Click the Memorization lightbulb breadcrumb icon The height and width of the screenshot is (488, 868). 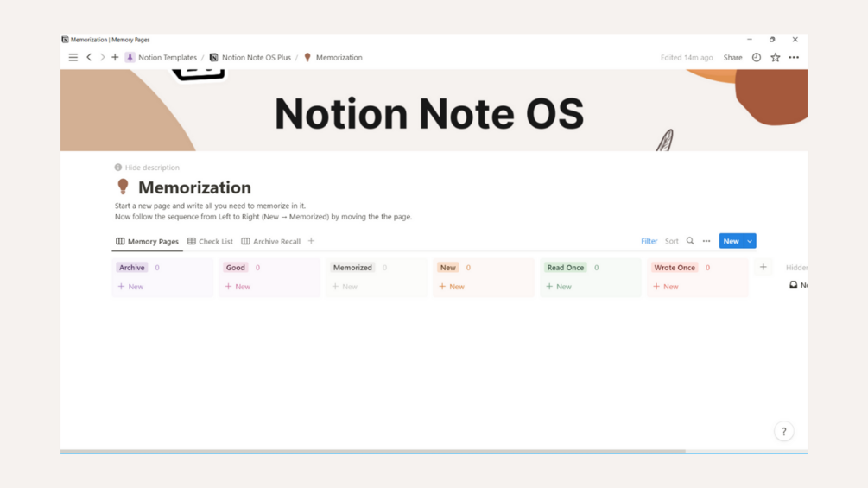point(307,58)
